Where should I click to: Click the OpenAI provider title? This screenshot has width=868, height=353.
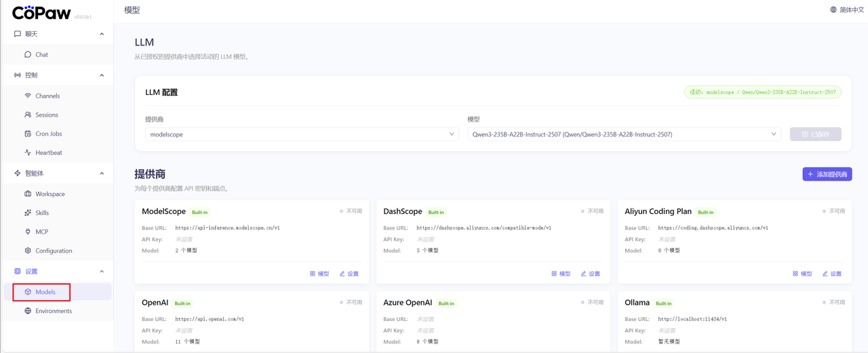point(155,303)
